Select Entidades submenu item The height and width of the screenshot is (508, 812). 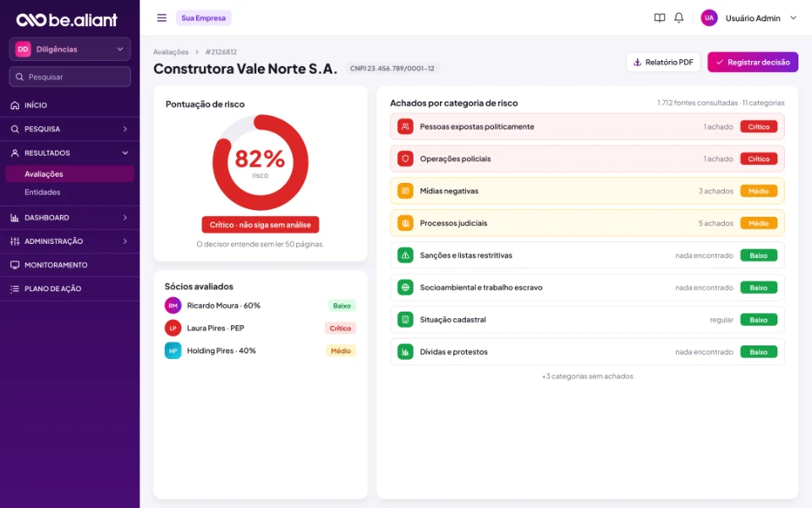[x=42, y=192]
